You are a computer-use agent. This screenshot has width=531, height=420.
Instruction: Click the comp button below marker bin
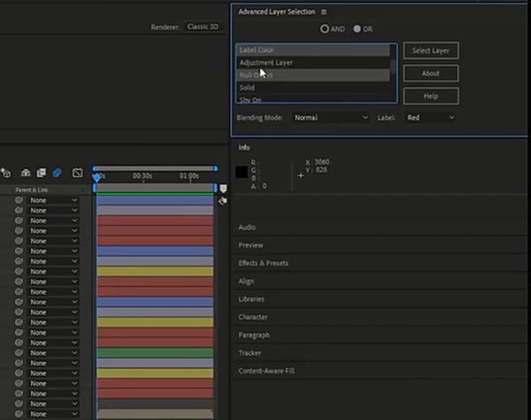222,201
